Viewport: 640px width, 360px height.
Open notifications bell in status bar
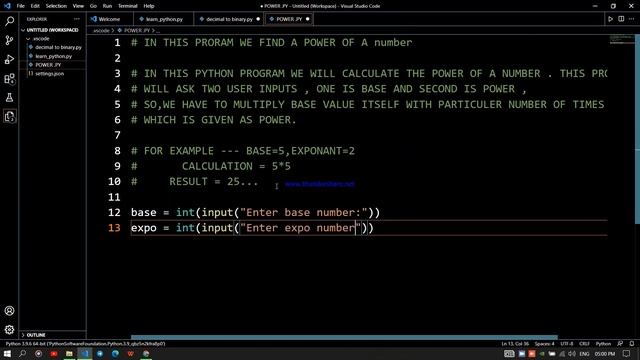coord(631,344)
